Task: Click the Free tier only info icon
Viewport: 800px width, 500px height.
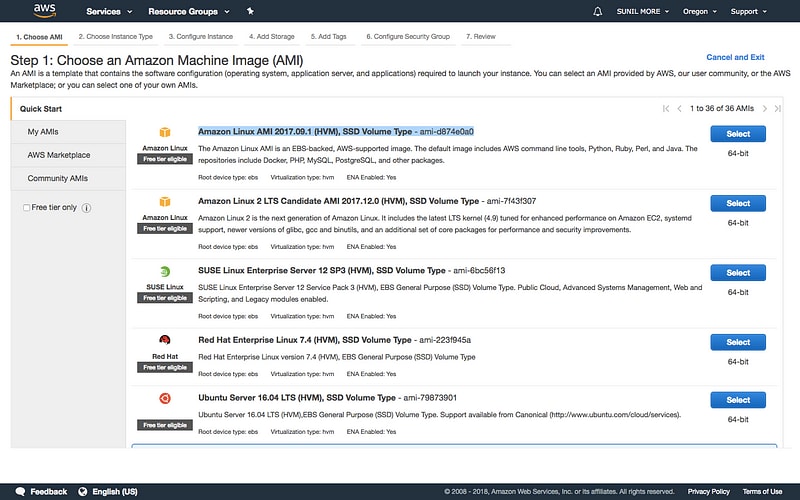Action: [x=87, y=208]
